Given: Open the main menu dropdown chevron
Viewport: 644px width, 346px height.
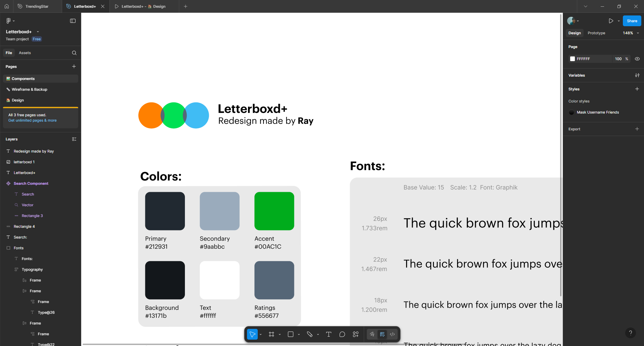Looking at the screenshot, I should tap(14, 21).
